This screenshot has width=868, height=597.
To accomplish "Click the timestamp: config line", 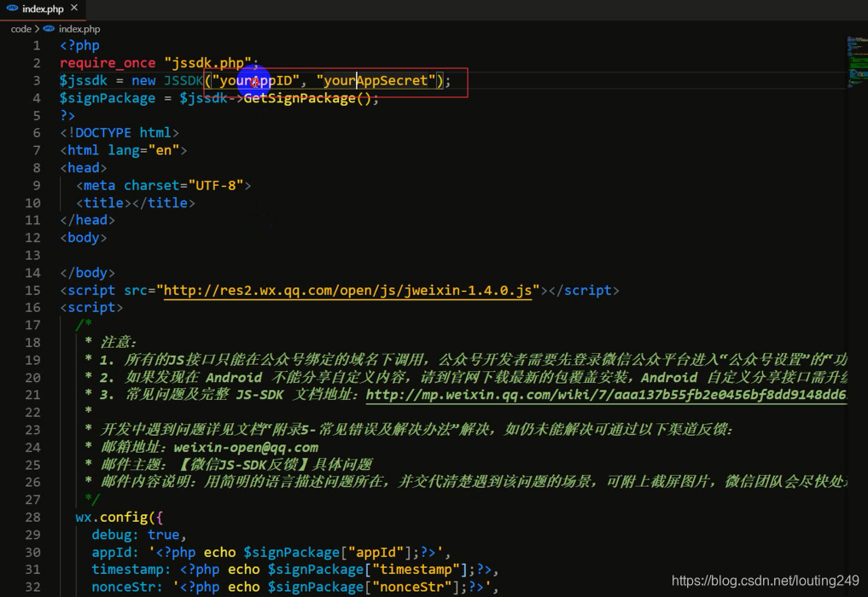I will [x=295, y=570].
